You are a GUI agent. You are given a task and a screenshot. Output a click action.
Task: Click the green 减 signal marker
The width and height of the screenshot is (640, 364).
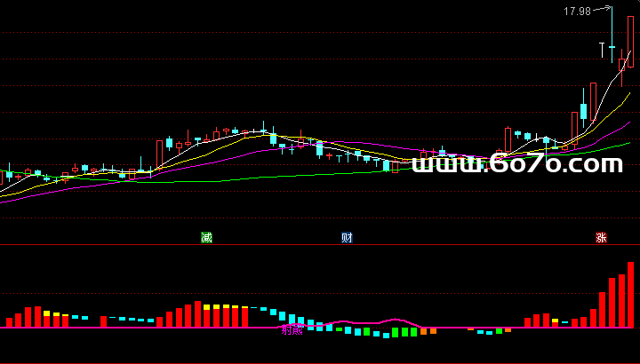point(207,237)
